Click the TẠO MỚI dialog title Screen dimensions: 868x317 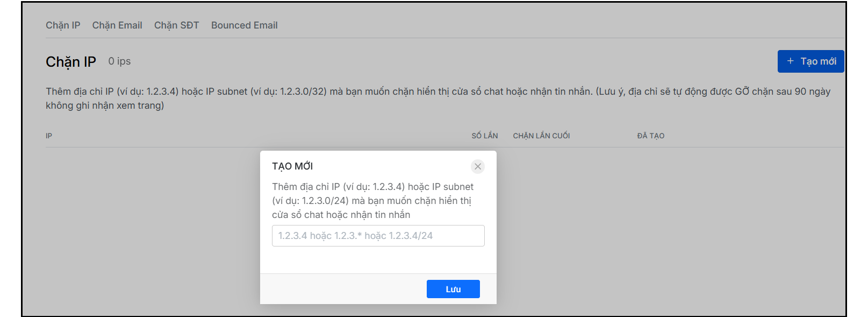292,166
